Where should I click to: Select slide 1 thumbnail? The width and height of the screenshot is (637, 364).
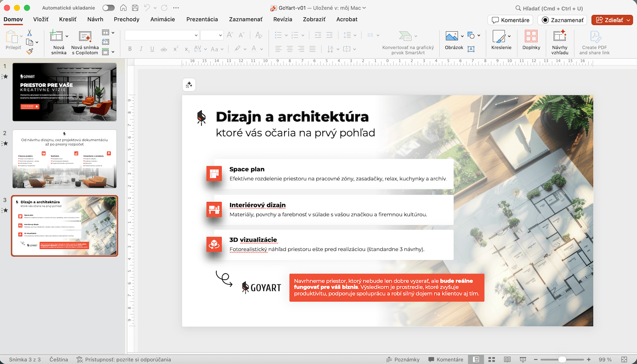[64, 92]
